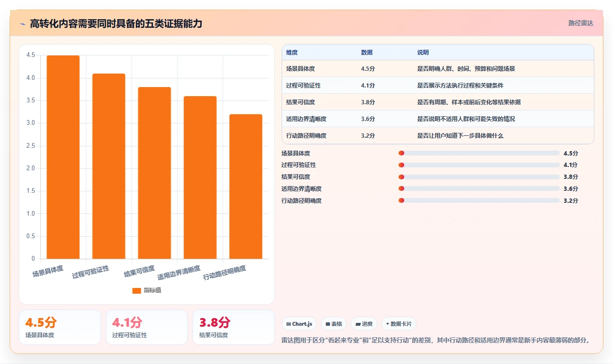Click the 场景具体度 bar in chart
The width and height of the screenshot is (613, 364).
63,157
